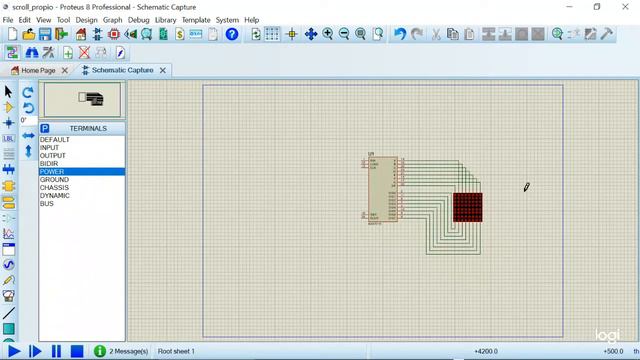Image resolution: width=640 pixels, height=360 pixels.
Task: Redraw display refresh icon
Action: coord(256,34)
